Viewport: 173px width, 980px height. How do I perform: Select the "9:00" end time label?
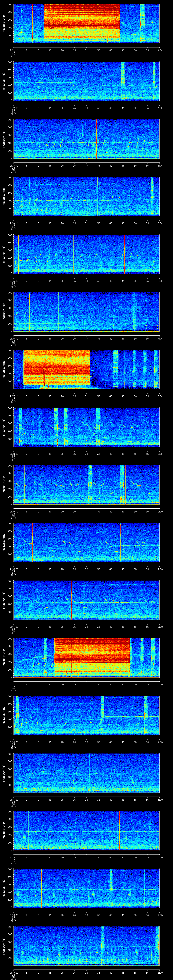(x=160, y=454)
